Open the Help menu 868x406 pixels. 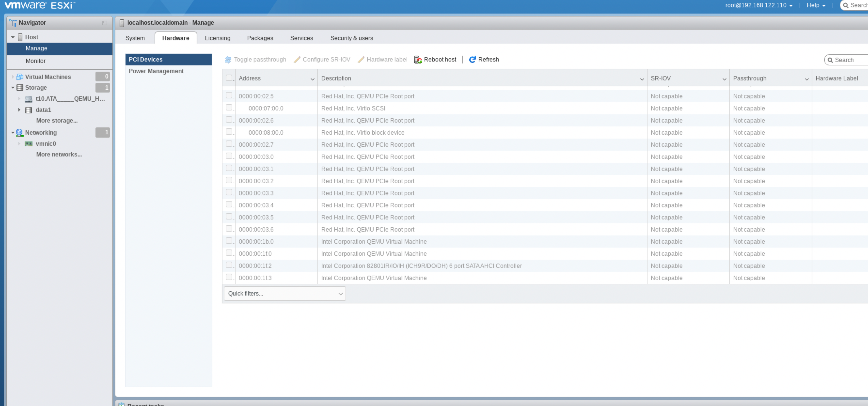point(816,5)
